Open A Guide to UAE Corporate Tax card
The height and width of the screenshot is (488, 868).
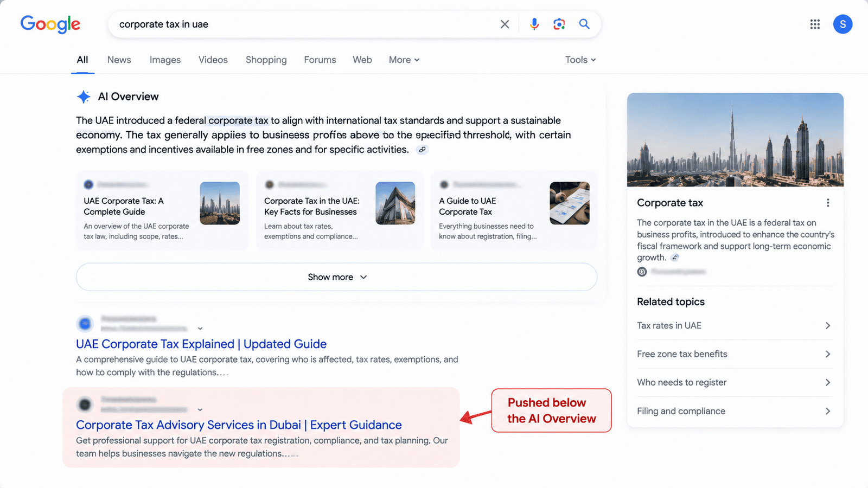[x=514, y=211]
